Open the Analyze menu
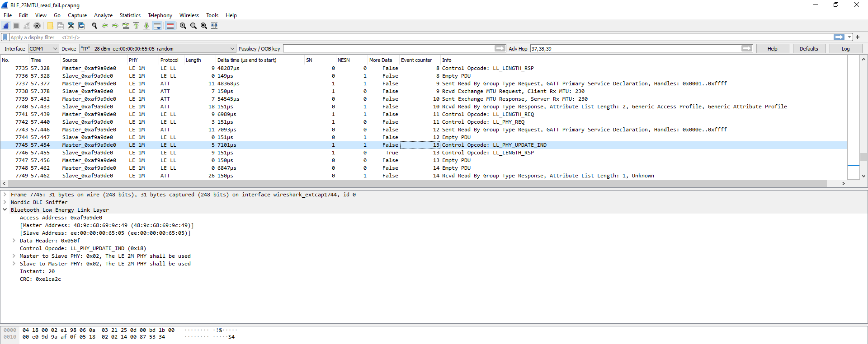 click(x=103, y=15)
